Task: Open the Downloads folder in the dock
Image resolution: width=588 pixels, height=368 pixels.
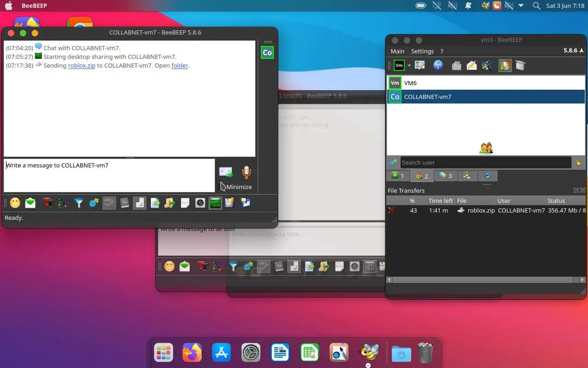Action: click(401, 353)
